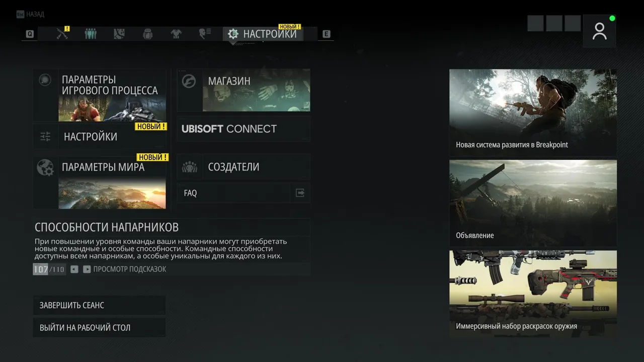
Task: Click the 107/110 hint counter
Action: 49,269
